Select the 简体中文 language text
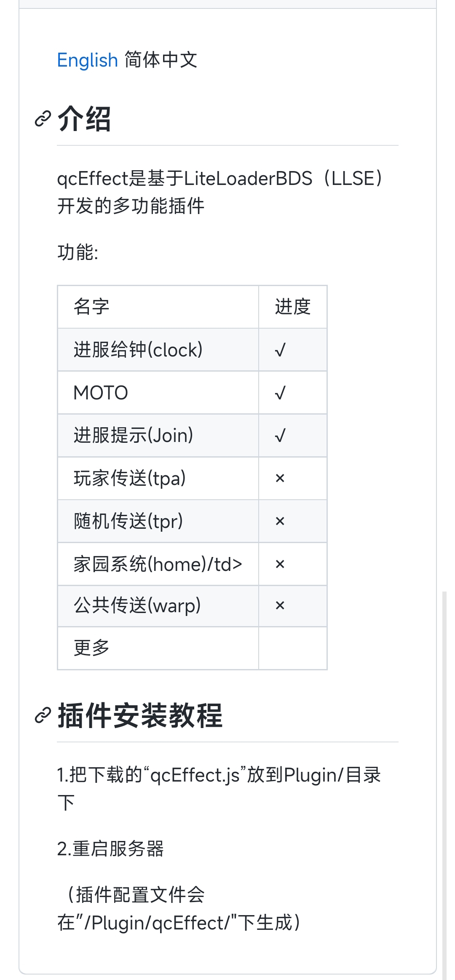The image size is (455, 980). pyautogui.click(x=161, y=60)
